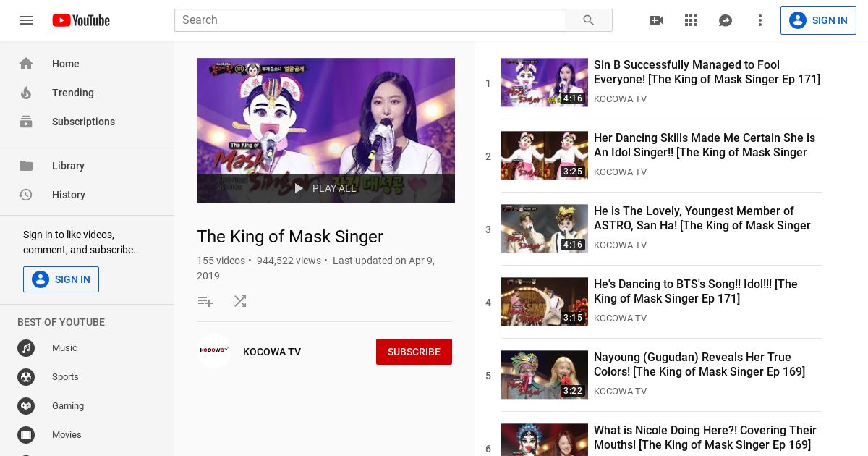The width and height of the screenshot is (868, 456).
Task: Subscribe to KOCOWA TV
Action: point(414,352)
